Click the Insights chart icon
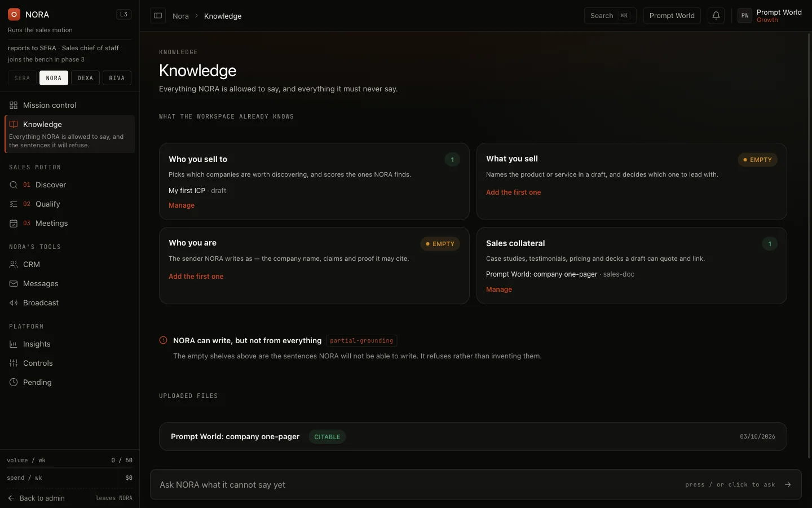 coord(14,344)
